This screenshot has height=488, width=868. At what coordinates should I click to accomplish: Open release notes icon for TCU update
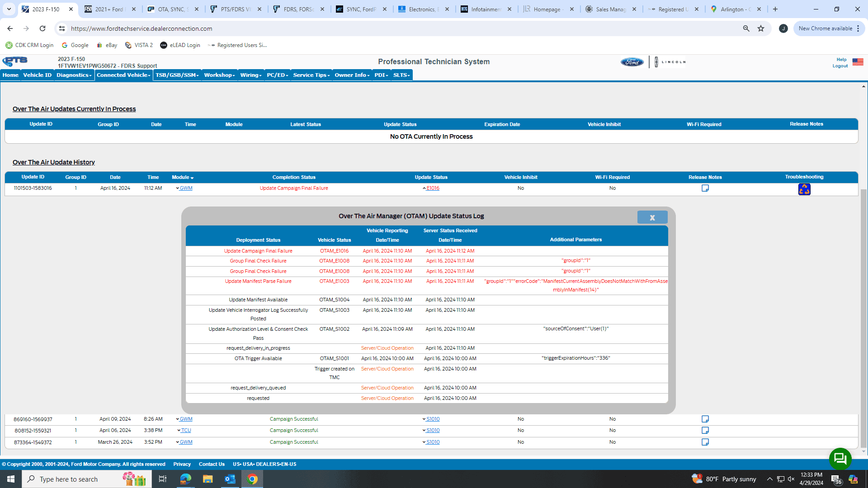(x=705, y=430)
